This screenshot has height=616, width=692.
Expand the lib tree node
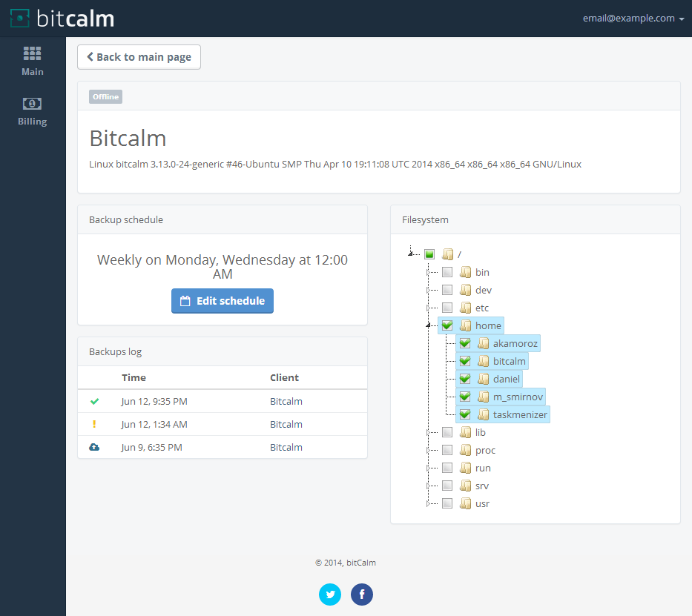click(428, 432)
